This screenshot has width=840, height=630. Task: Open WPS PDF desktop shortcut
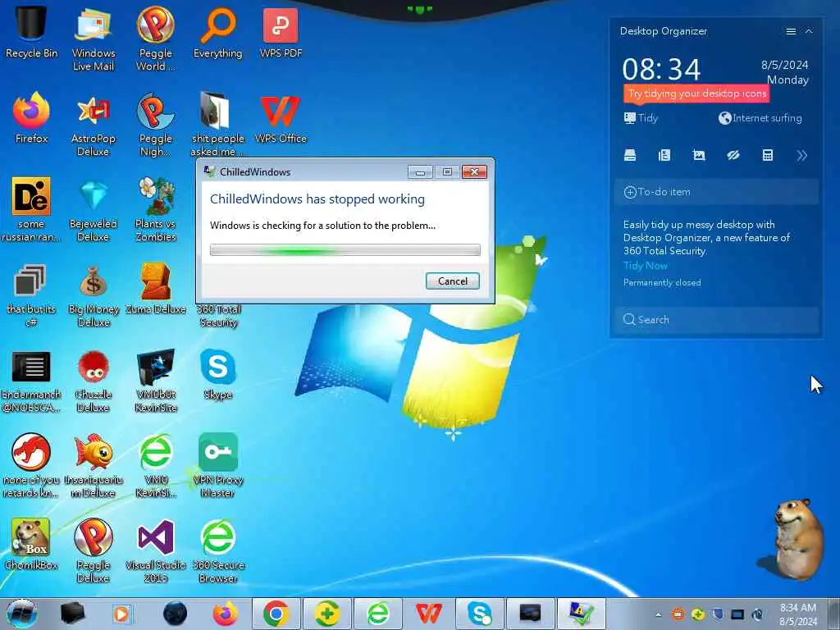281,32
